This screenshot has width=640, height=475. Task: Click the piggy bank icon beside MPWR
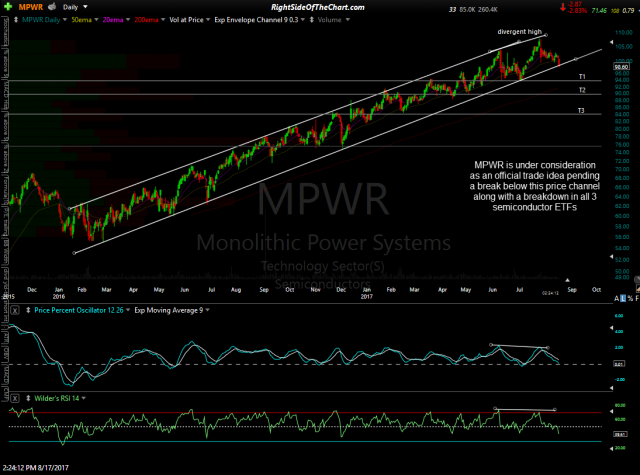click(x=52, y=7)
